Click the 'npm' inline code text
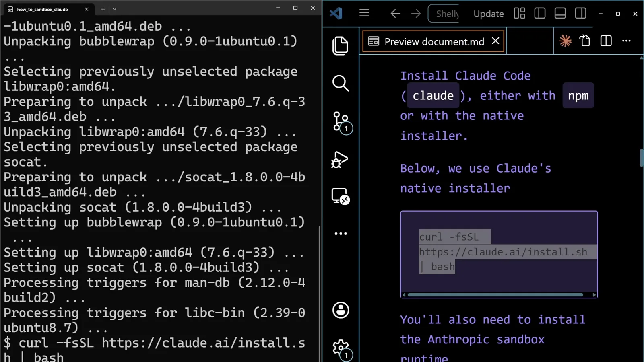 578,96
